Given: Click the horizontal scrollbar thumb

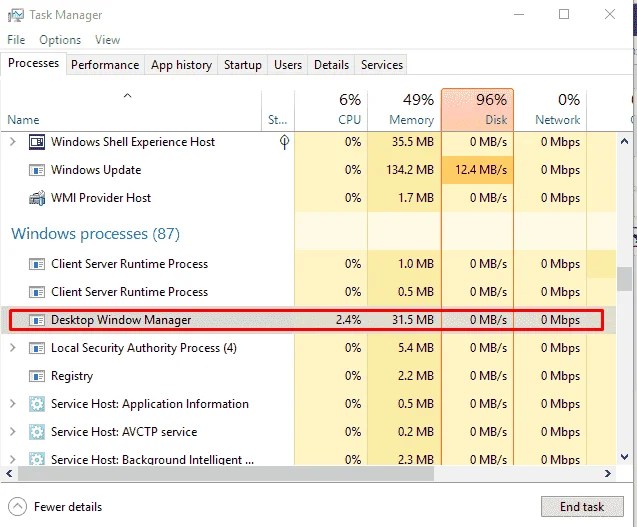Looking at the screenshot, I should point(226,473).
